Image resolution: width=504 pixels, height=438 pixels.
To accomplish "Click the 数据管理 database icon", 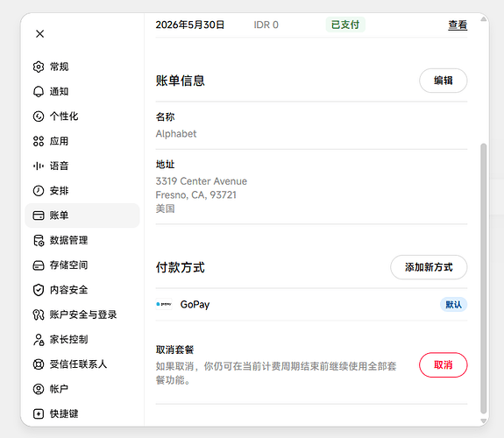I will pos(39,240).
